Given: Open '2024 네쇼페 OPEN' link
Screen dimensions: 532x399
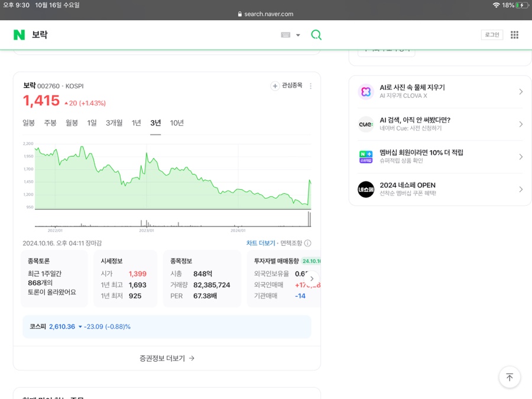Looking at the screenshot, I should coord(407,185).
